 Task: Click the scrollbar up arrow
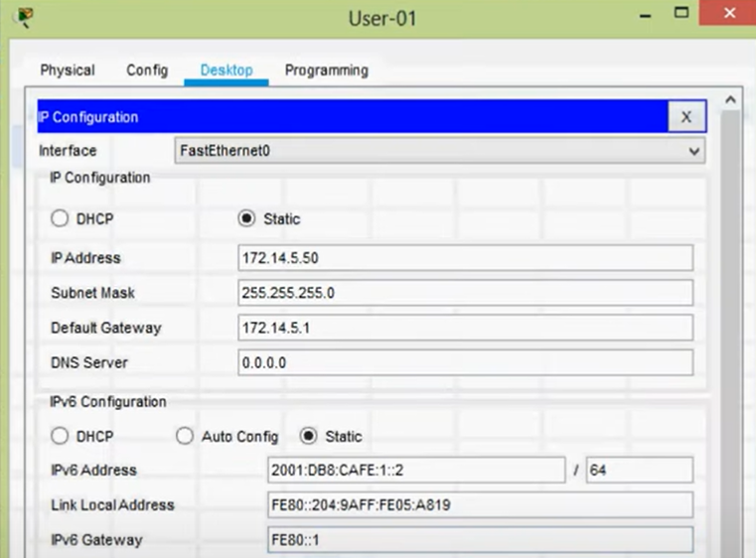tap(730, 99)
